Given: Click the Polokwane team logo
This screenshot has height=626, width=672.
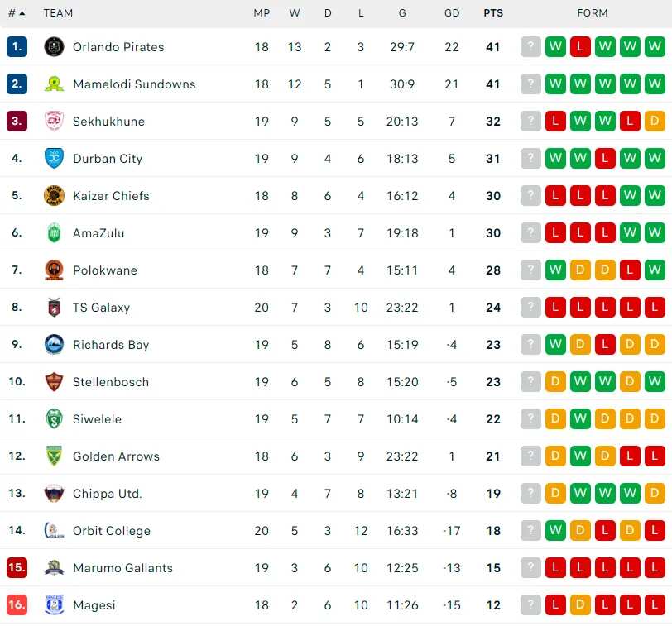Looking at the screenshot, I should point(54,270).
